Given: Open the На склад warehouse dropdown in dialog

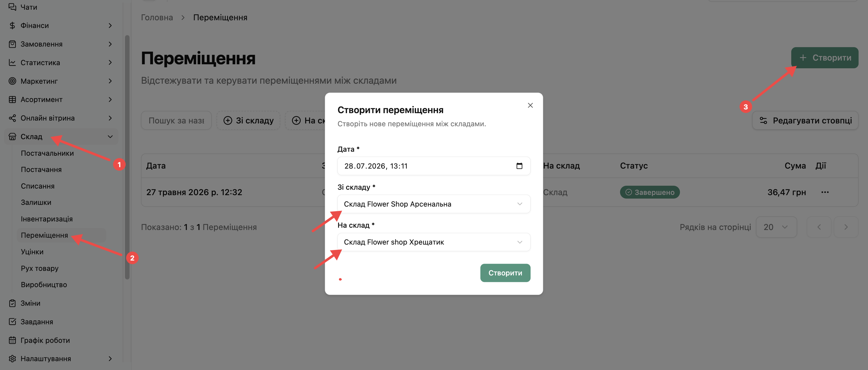Looking at the screenshot, I should (x=434, y=242).
